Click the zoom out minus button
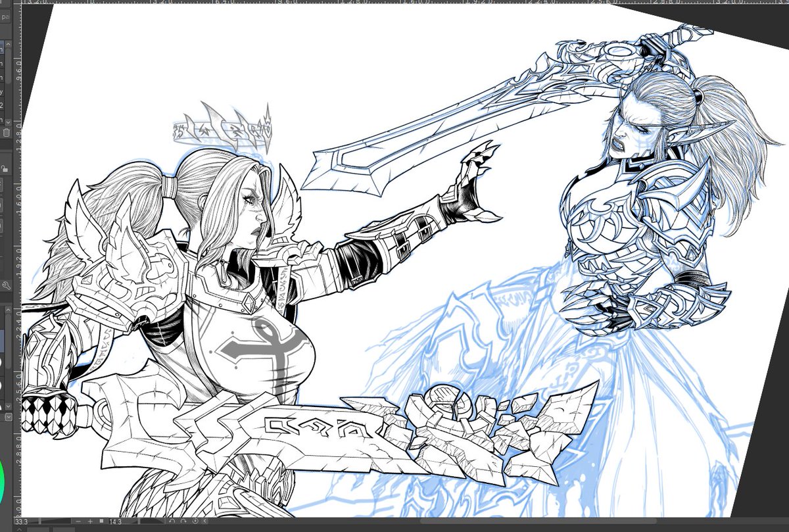 click(78, 521)
